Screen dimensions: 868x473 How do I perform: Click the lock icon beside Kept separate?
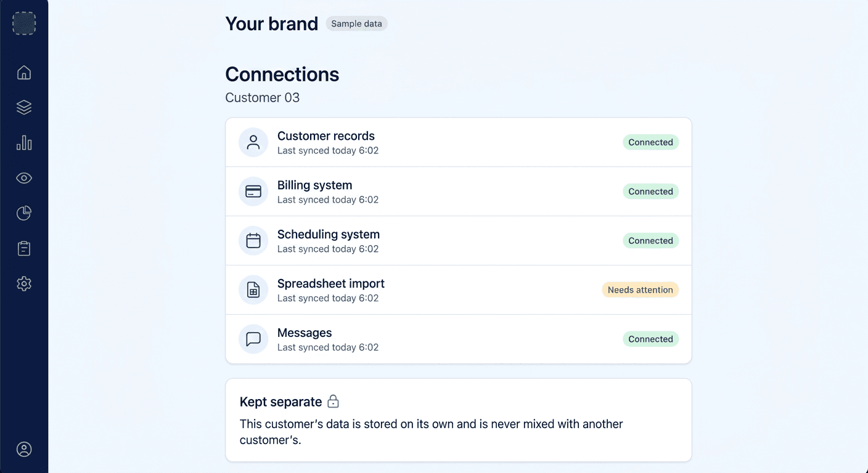(333, 402)
